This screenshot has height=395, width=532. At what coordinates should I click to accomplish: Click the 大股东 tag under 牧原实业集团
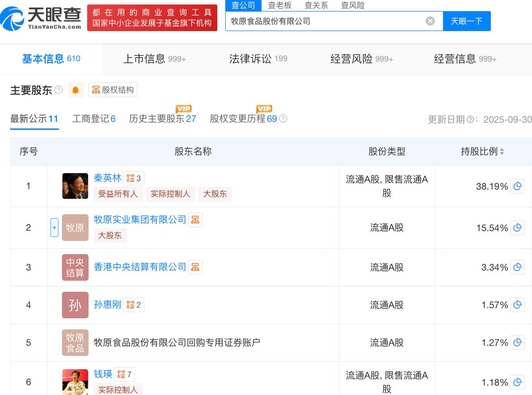point(110,235)
